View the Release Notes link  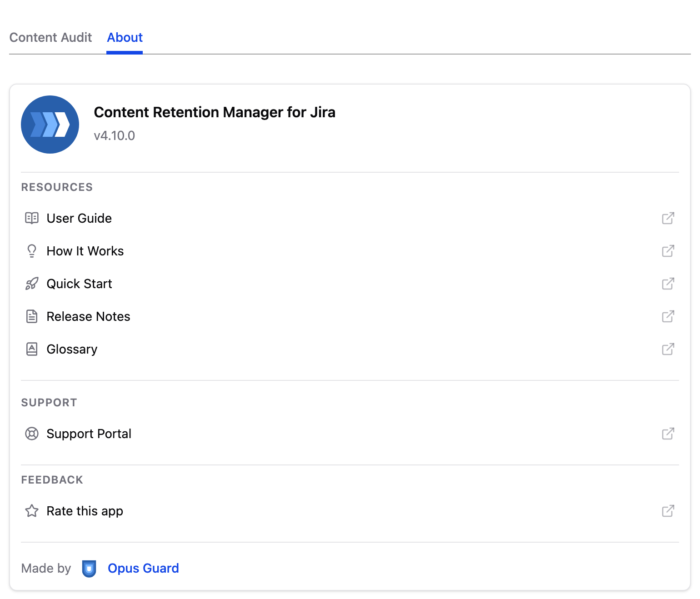pyautogui.click(x=88, y=316)
